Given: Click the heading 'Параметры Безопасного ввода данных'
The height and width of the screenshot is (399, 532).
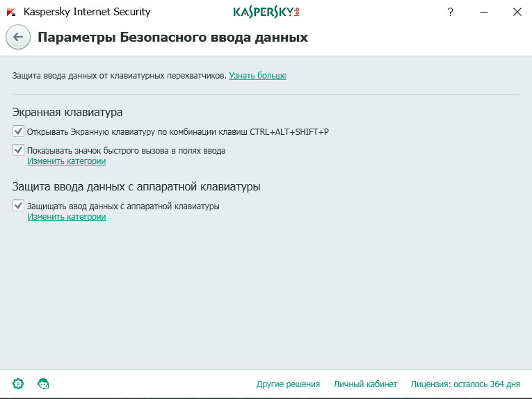Looking at the screenshot, I should pos(172,38).
